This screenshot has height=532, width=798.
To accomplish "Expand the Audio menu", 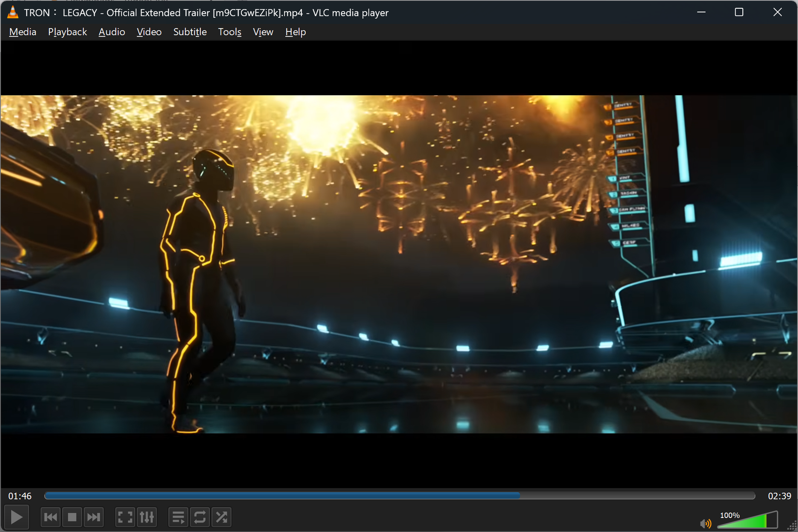I will click(x=112, y=32).
